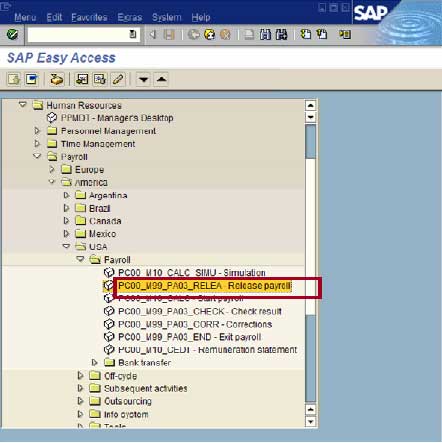Click the disabled Save disk icon
This screenshot has height=443, width=442.
point(169,34)
